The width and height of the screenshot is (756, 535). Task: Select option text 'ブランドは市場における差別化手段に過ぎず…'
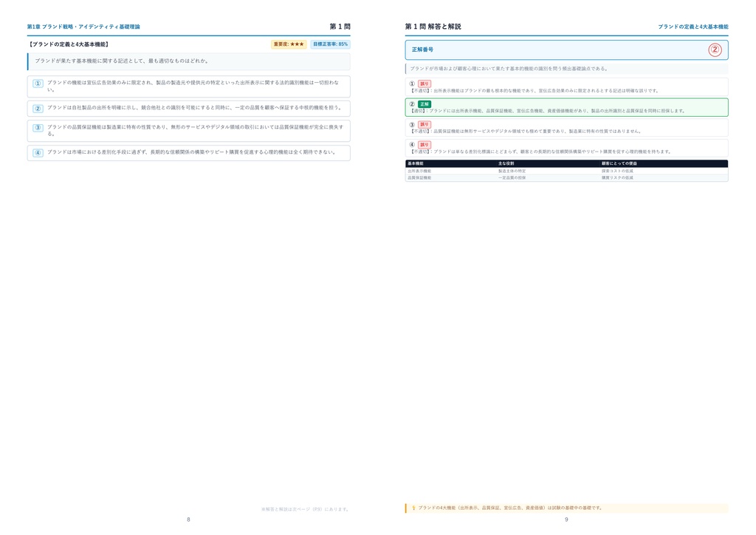tap(191, 152)
